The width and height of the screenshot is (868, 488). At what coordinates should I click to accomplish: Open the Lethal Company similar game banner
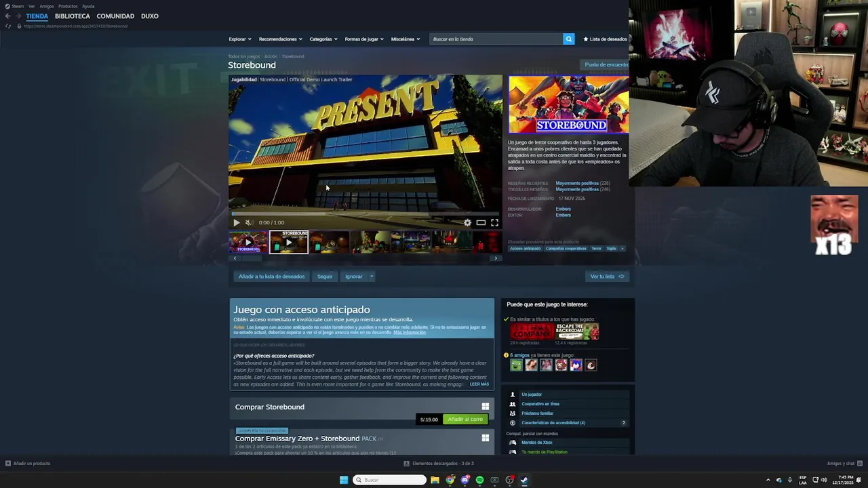[532, 331]
